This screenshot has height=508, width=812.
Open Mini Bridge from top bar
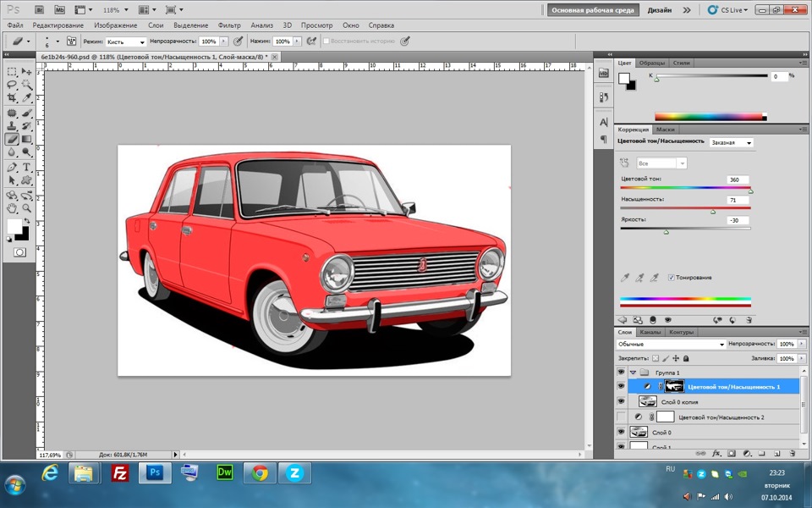point(59,9)
